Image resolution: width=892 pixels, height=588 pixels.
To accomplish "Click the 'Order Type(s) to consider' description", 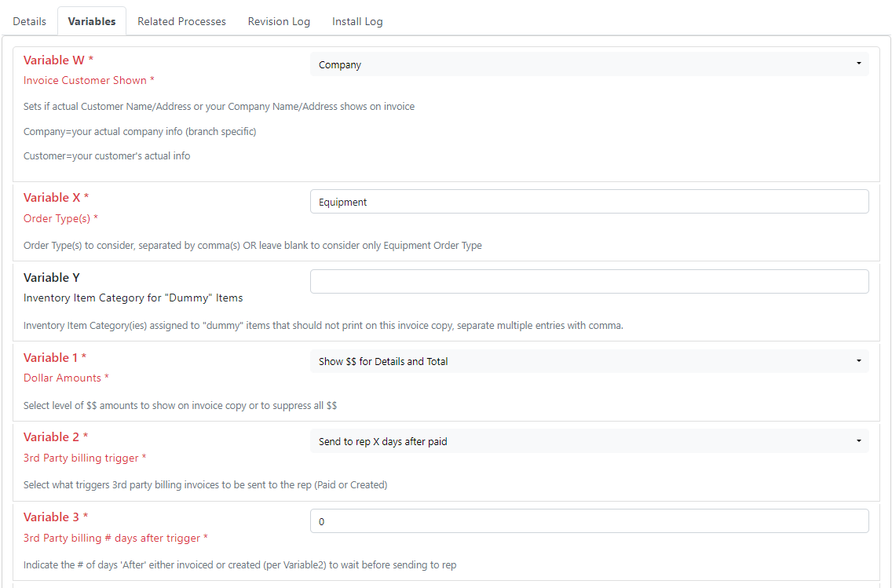I will (x=253, y=246).
